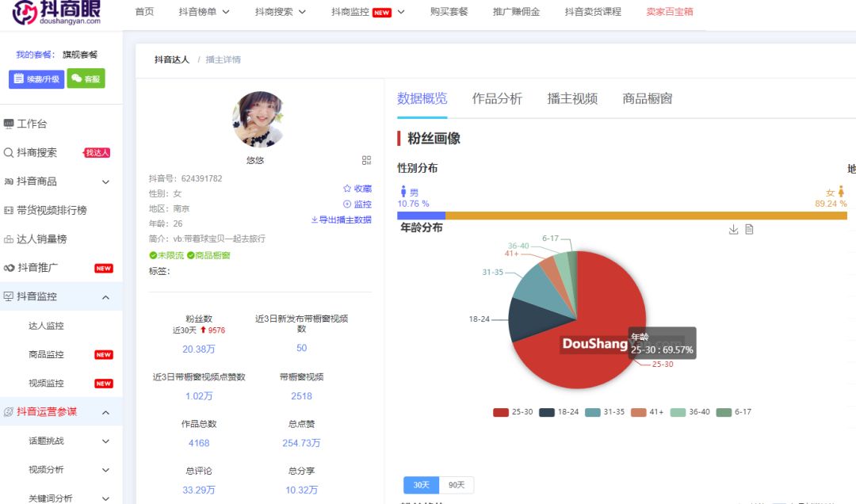The image size is (856, 504).
Task: Click the 续费/升级 button
Action: point(36,78)
